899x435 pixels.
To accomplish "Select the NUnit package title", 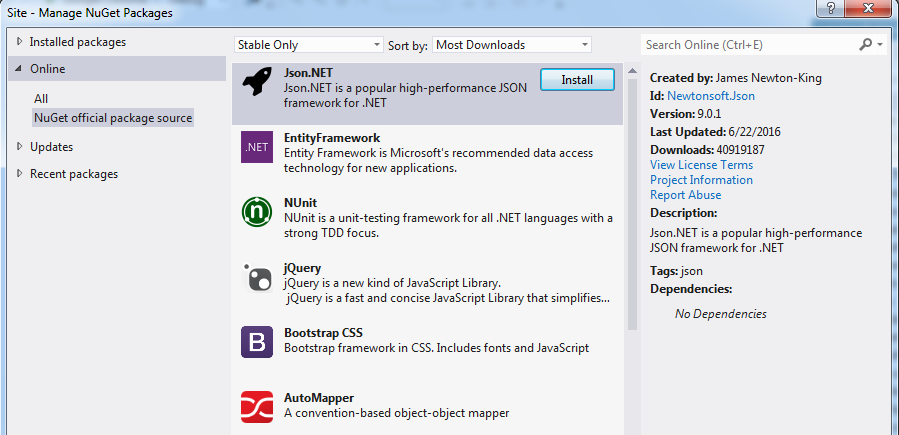I will (300, 203).
